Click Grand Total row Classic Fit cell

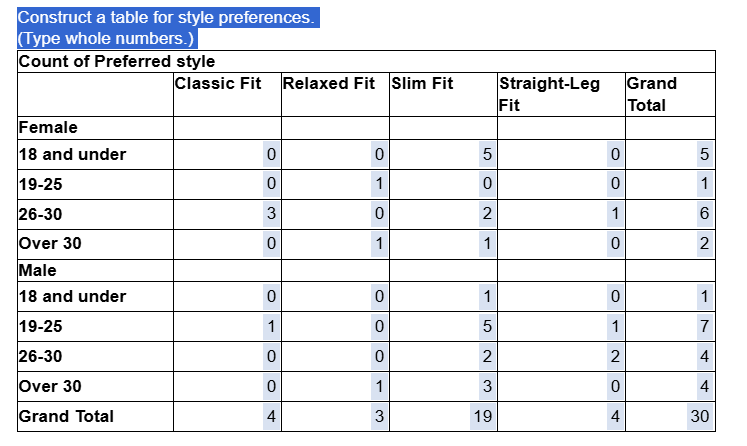point(271,417)
